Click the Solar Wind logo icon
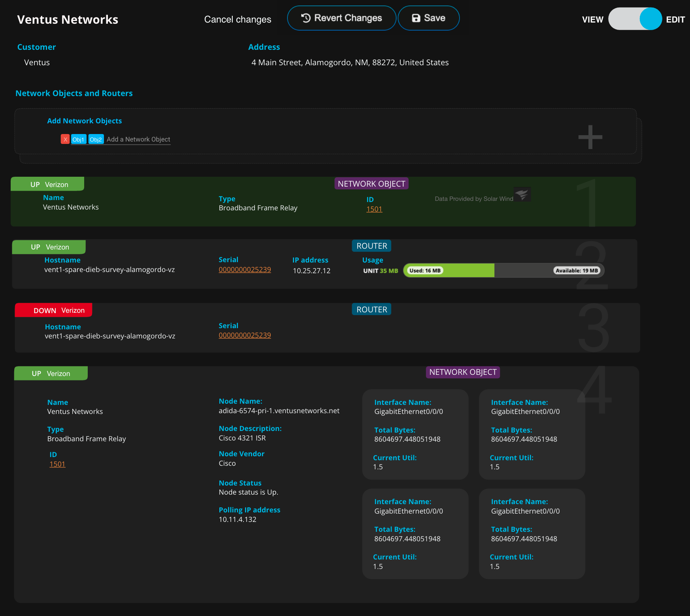 pos(522,194)
